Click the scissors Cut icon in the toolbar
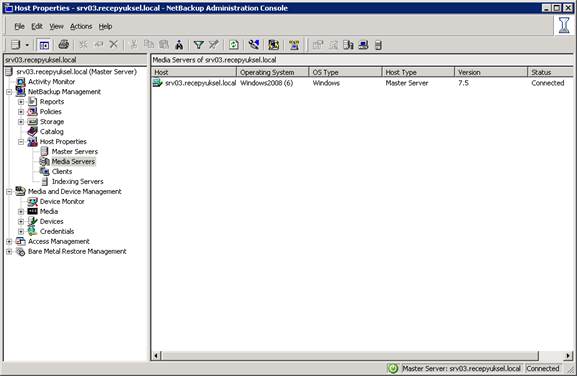The image size is (577, 376). click(134, 45)
